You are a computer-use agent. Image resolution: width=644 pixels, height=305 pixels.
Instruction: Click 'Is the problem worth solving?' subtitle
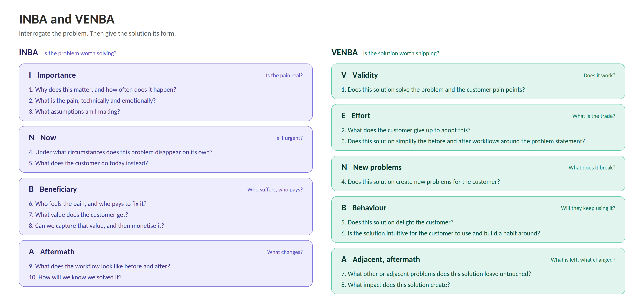(x=80, y=53)
